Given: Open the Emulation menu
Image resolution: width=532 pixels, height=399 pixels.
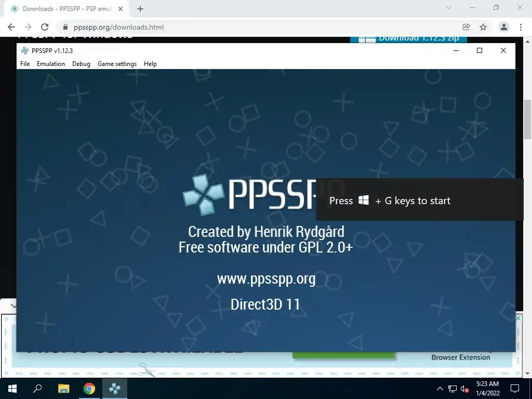Looking at the screenshot, I should coord(51,64).
